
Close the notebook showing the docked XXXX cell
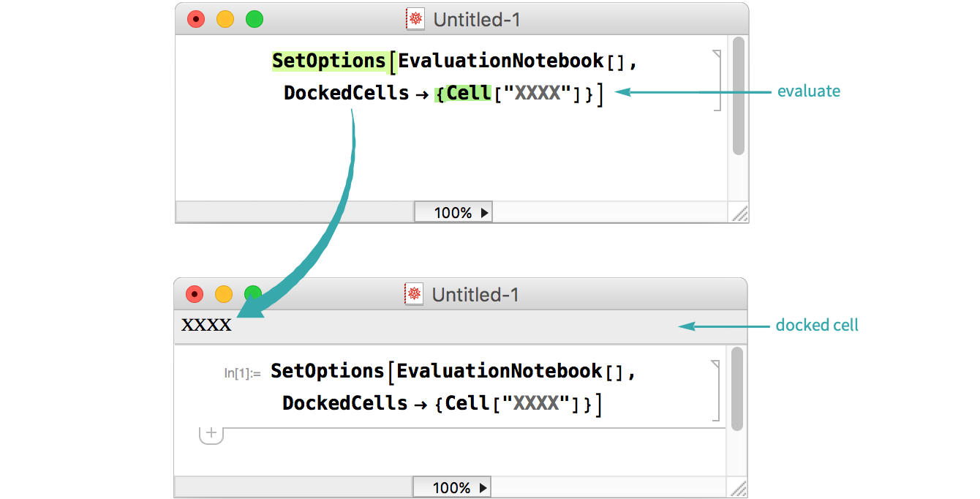point(195,294)
